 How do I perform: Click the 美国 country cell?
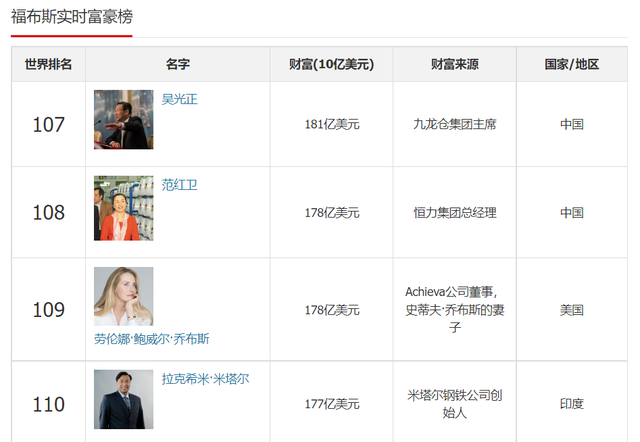572,310
